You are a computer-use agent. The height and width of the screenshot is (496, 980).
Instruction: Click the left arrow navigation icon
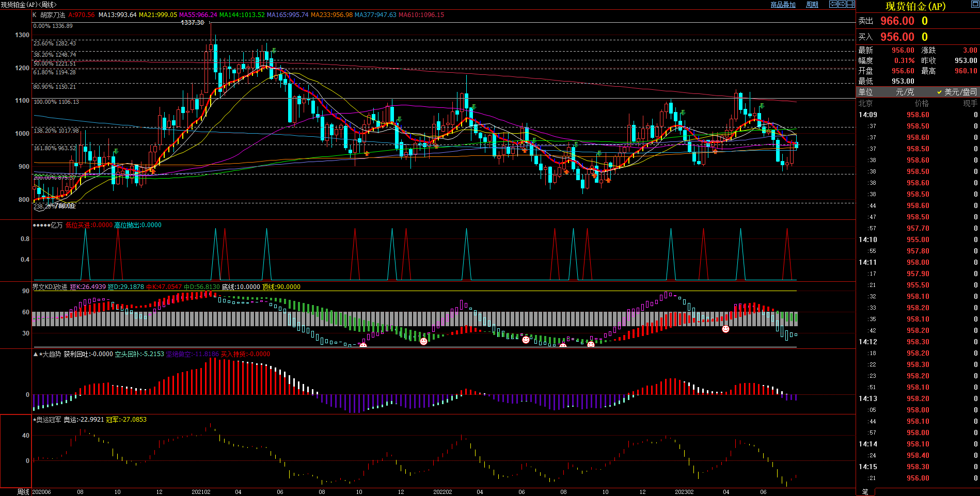click(833, 4)
